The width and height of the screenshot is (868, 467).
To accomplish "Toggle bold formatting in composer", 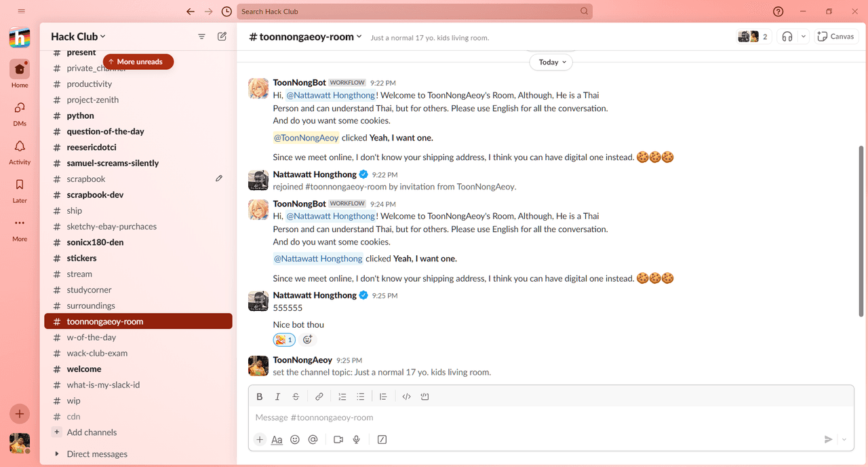I will pos(259,397).
